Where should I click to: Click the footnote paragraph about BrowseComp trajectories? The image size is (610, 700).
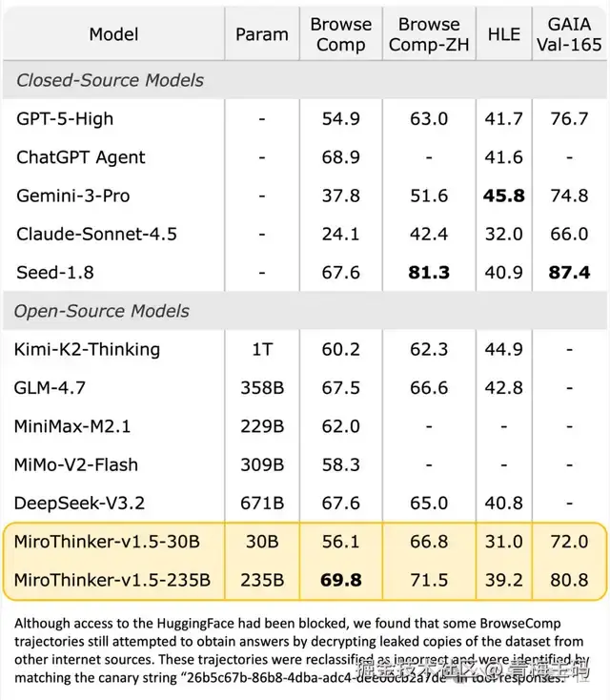[x=303, y=644]
